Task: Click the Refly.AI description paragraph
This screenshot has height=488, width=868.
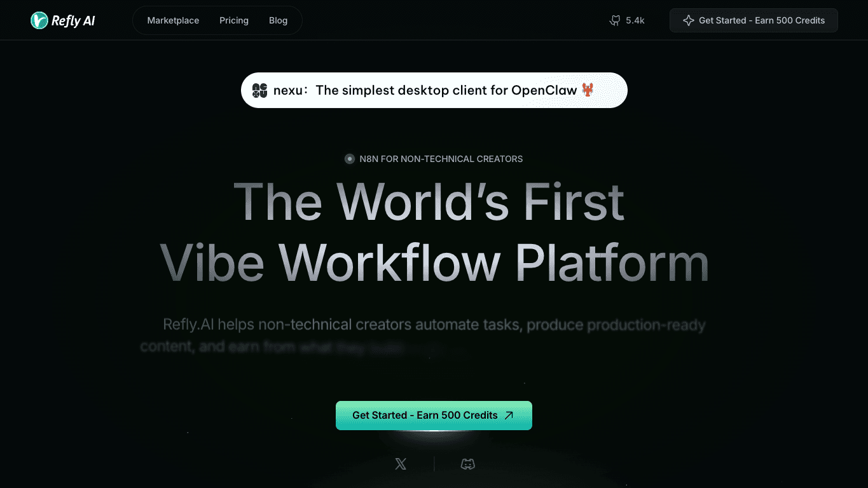Action: pos(423,335)
